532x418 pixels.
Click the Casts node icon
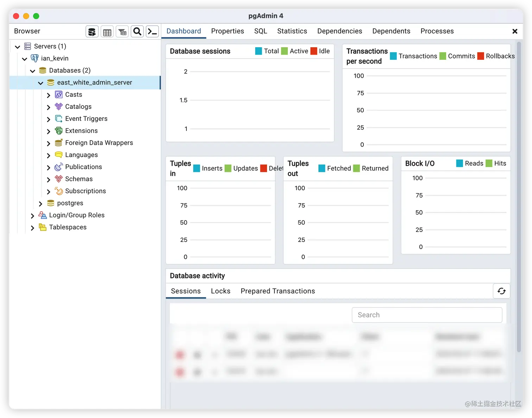coord(59,94)
